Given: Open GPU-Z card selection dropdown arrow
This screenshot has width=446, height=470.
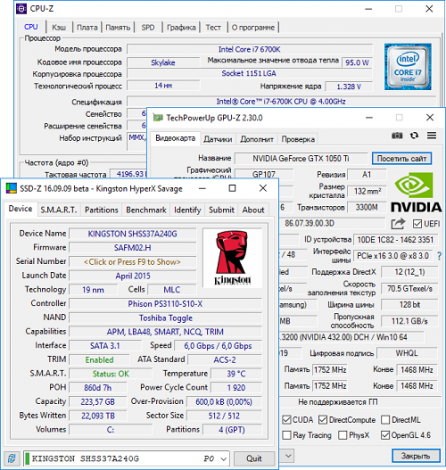Looking at the screenshot, I should (x=288, y=456).
